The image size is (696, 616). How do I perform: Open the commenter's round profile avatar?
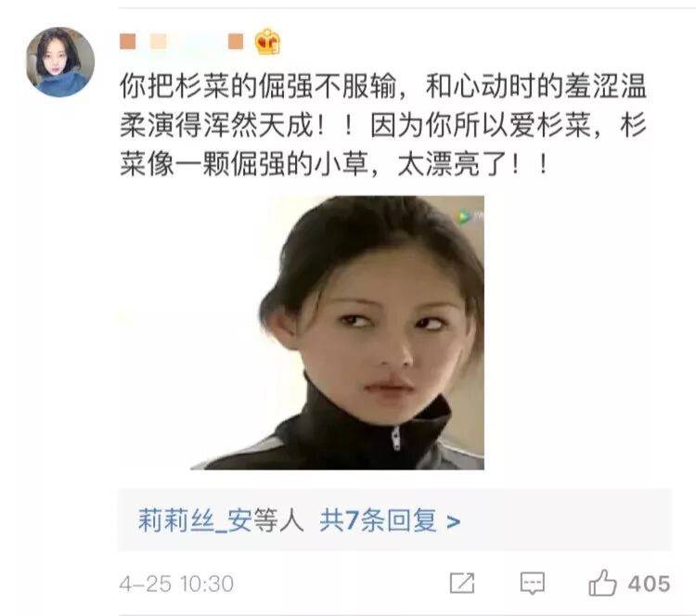pos(60,62)
